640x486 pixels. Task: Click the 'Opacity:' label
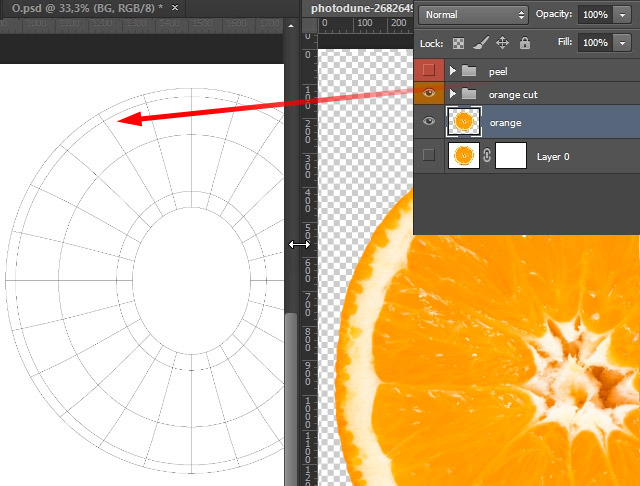pyautogui.click(x=554, y=14)
